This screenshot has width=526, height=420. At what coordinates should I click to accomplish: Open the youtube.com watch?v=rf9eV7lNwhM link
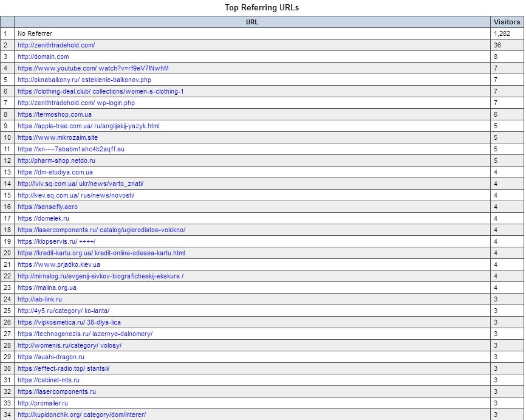tap(94, 68)
